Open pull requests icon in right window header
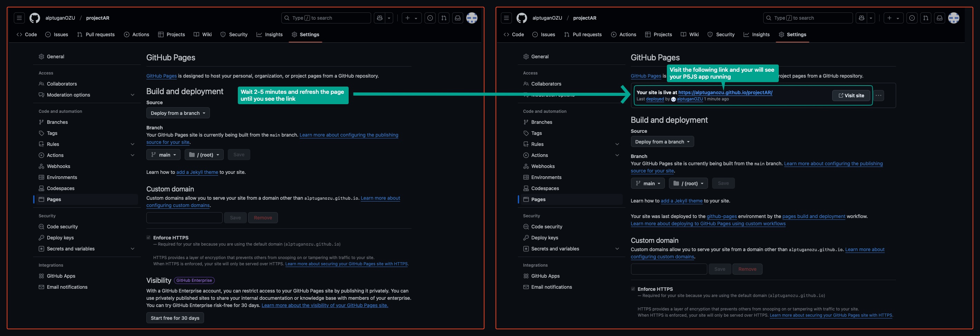 pyautogui.click(x=925, y=18)
